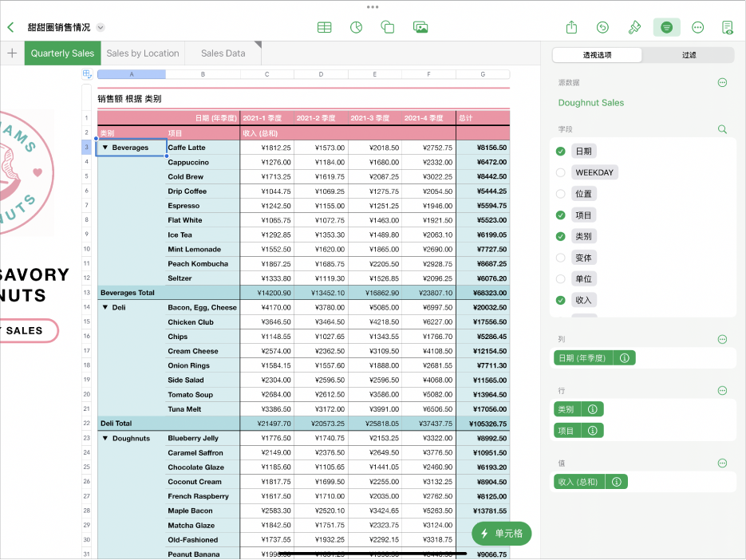Uncheck the 日期 field
The image size is (746, 560).
pyautogui.click(x=560, y=152)
